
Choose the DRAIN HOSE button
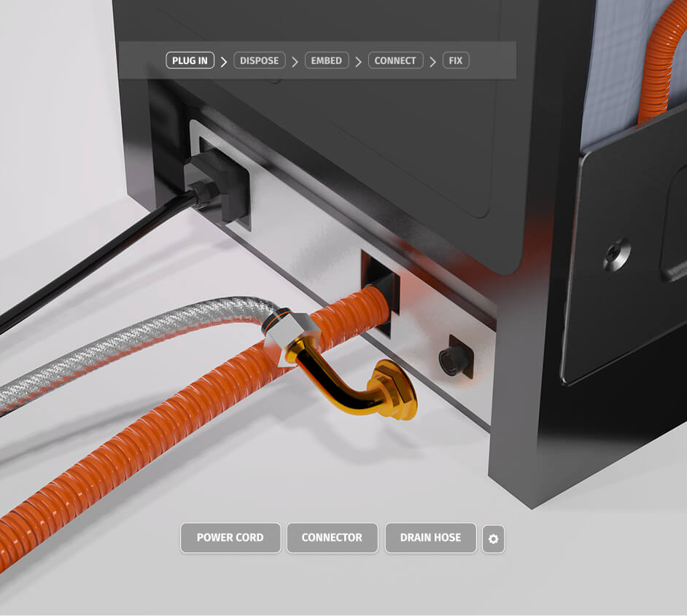click(430, 538)
